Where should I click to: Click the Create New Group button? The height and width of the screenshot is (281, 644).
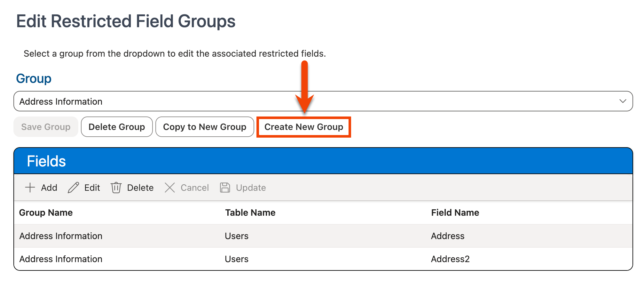pyautogui.click(x=303, y=127)
